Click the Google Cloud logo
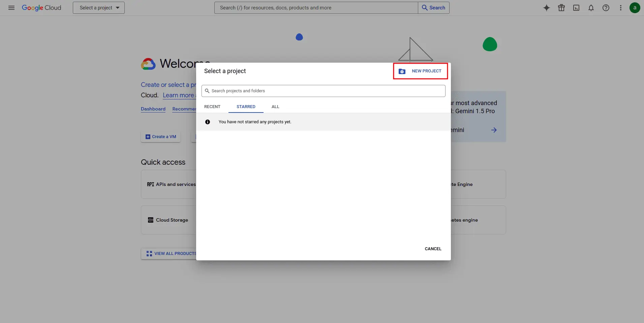Image resolution: width=644 pixels, height=323 pixels. pos(41,8)
